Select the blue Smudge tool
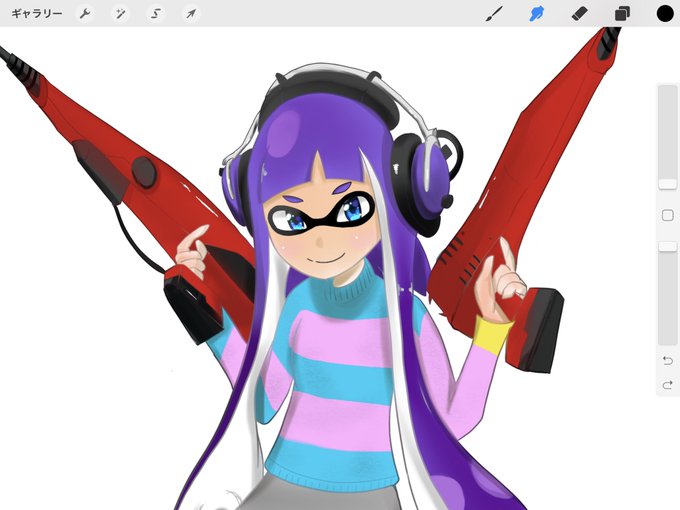Screen dimensions: 680x510 click(536, 14)
